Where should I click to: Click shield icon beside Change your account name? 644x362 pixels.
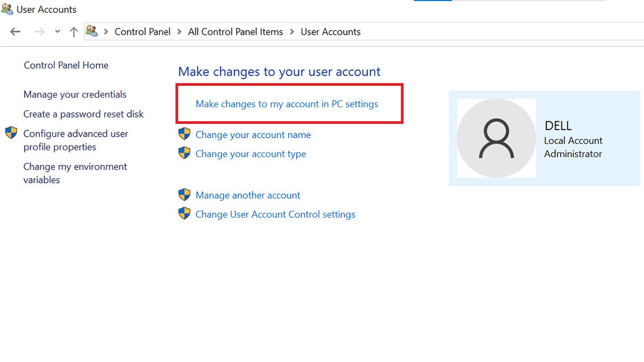(x=185, y=134)
